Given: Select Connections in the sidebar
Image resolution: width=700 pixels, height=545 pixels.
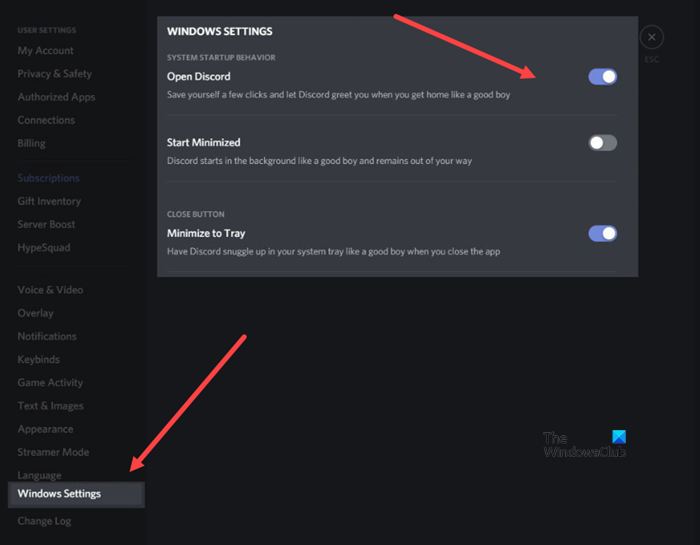Looking at the screenshot, I should pyautogui.click(x=46, y=120).
